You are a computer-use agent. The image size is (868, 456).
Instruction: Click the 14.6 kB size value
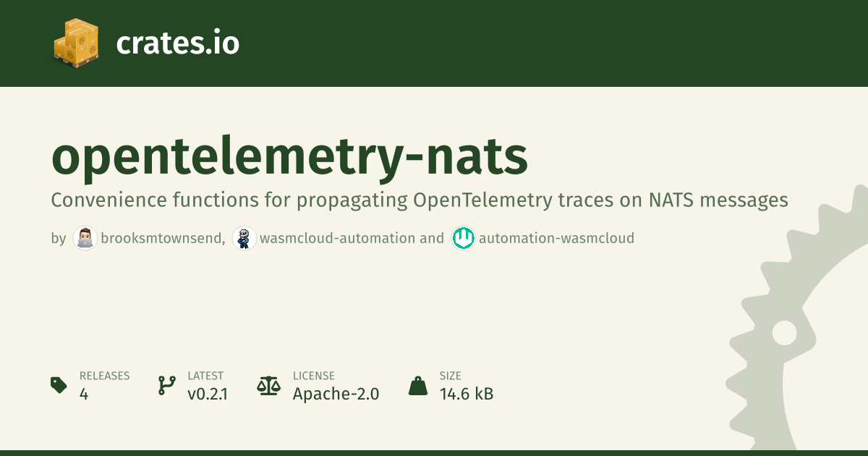point(467,394)
